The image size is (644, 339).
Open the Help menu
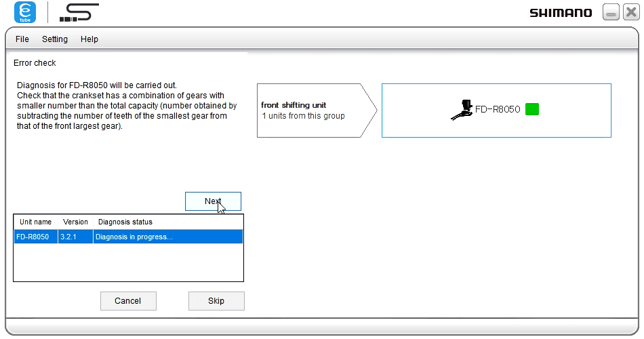(89, 39)
